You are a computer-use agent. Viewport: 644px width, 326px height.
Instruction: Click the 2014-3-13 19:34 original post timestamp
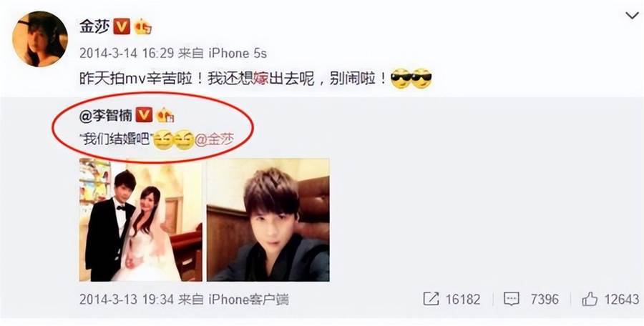point(127,300)
